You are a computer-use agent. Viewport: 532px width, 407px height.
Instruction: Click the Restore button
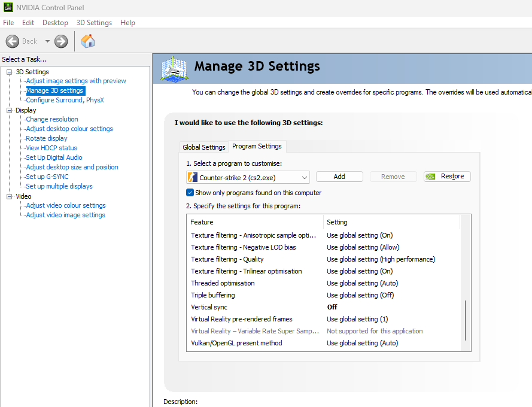point(447,177)
